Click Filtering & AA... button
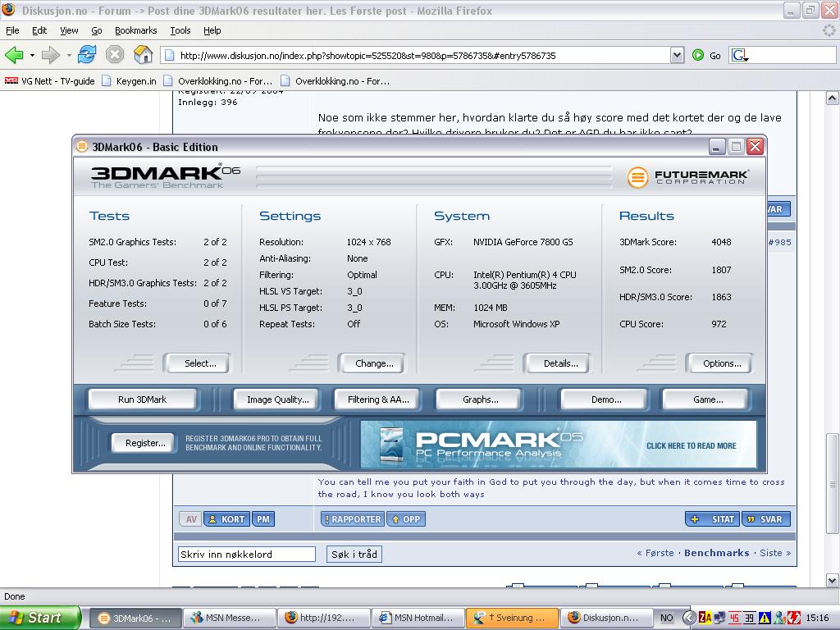This screenshot has width=840, height=630. tap(377, 399)
